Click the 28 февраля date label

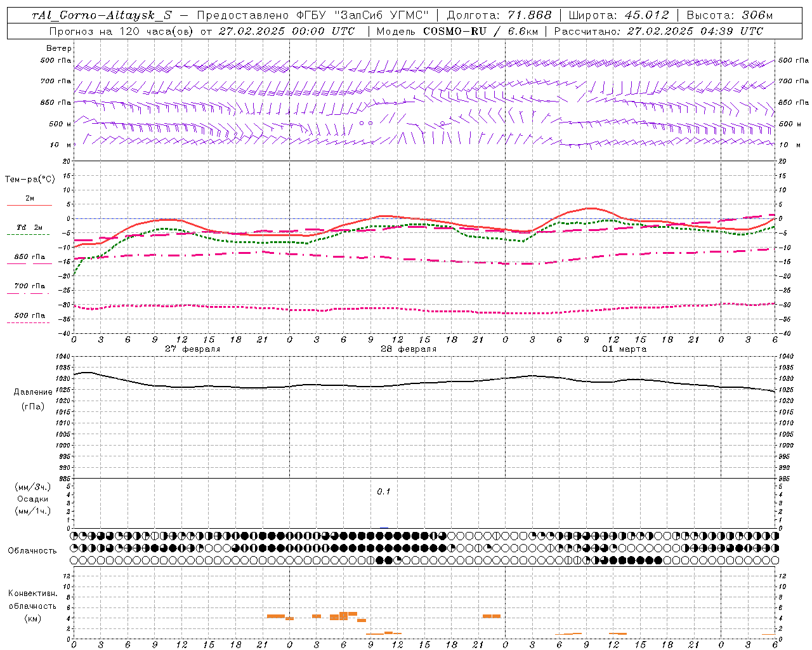coord(409,349)
